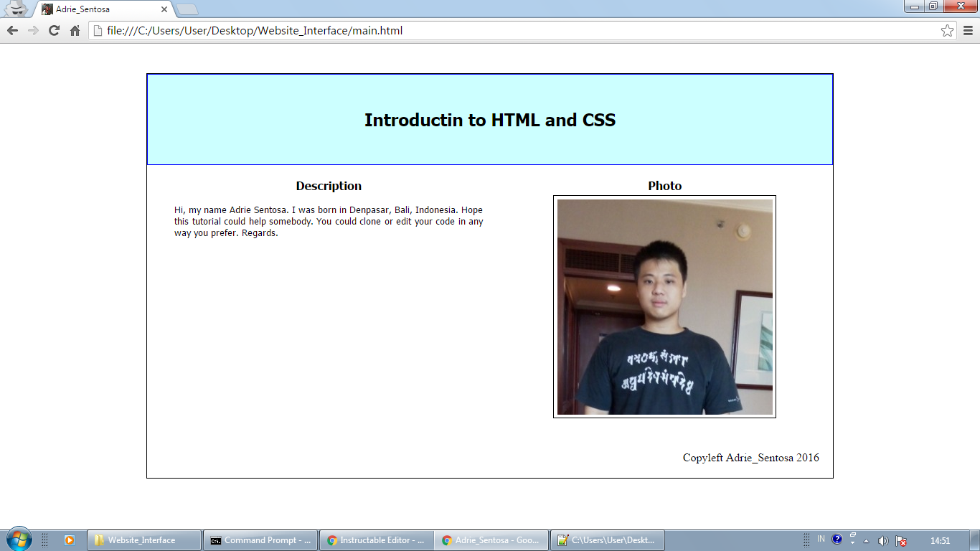
Task: Open the media player from the taskbar
Action: (68, 539)
